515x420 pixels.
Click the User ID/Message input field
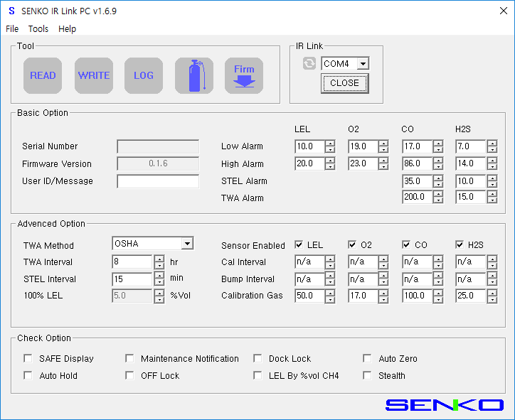[158, 181]
